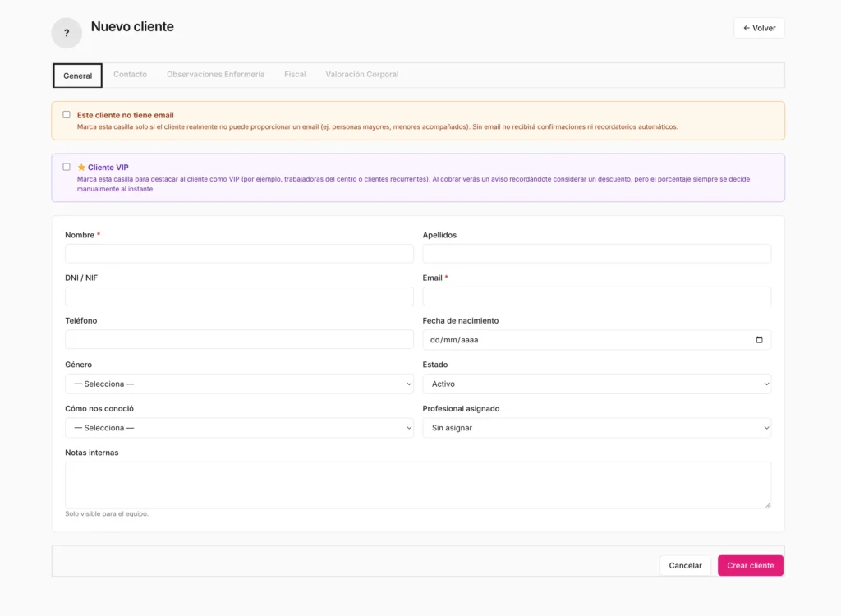Click the 'Solo visible para el equipo.' hint

pos(107,514)
